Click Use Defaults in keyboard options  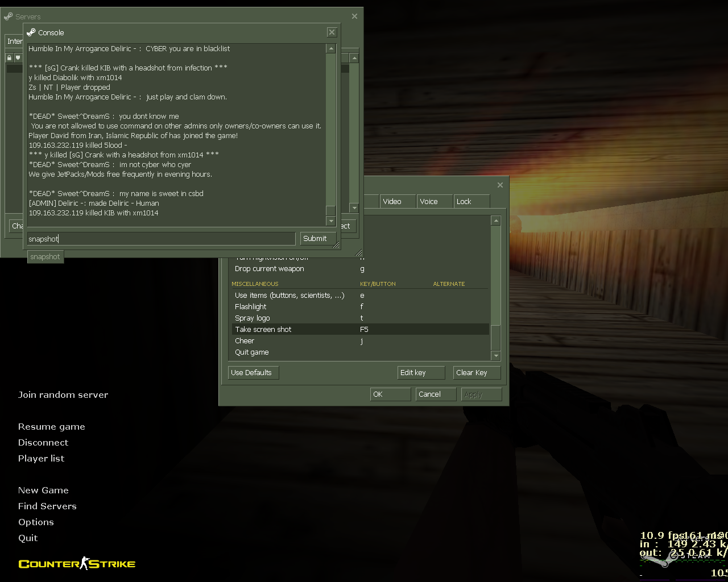point(254,373)
